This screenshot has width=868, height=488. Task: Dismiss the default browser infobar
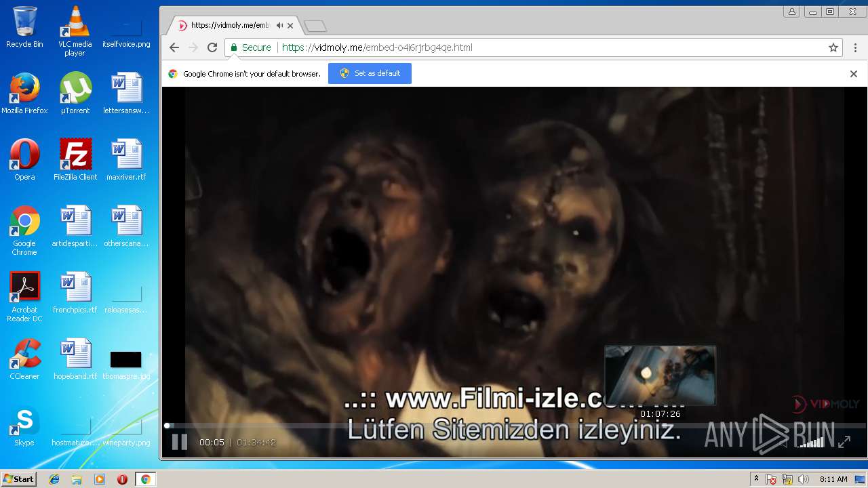coord(854,74)
